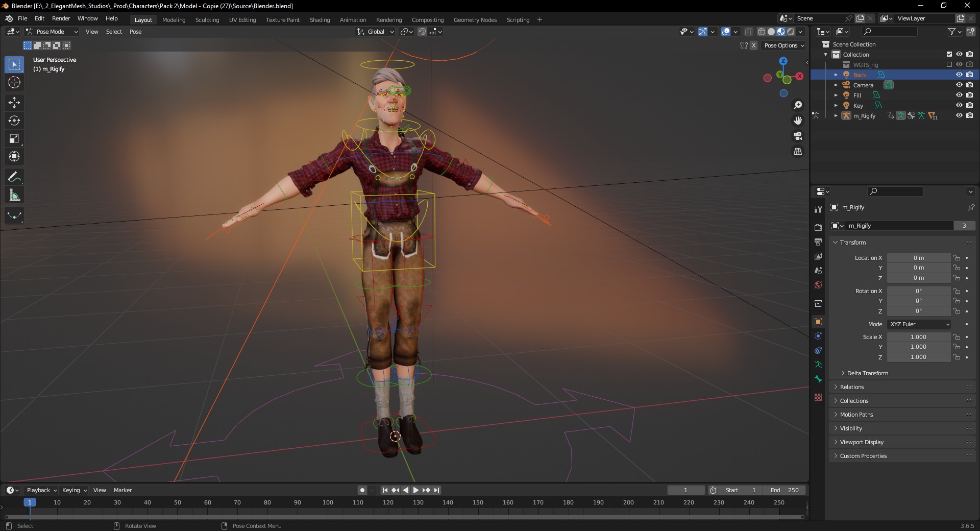Hide the Camera object in viewport
The height and width of the screenshot is (531, 980).
tap(959, 85)
